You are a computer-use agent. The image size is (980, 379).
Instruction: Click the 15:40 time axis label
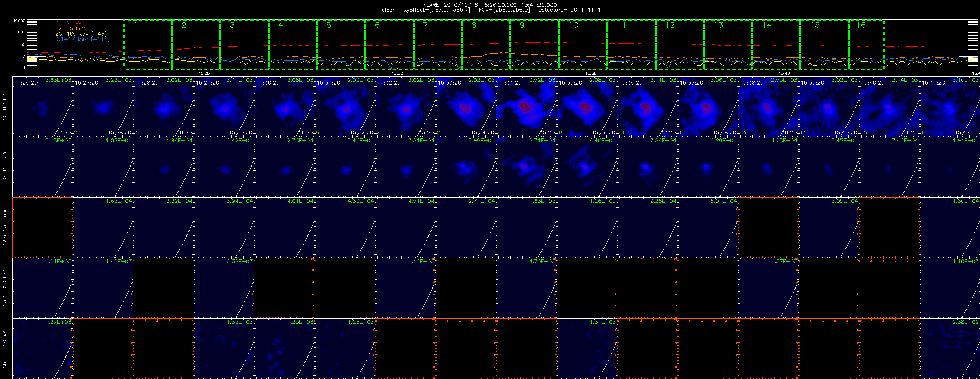click(784, 73)
